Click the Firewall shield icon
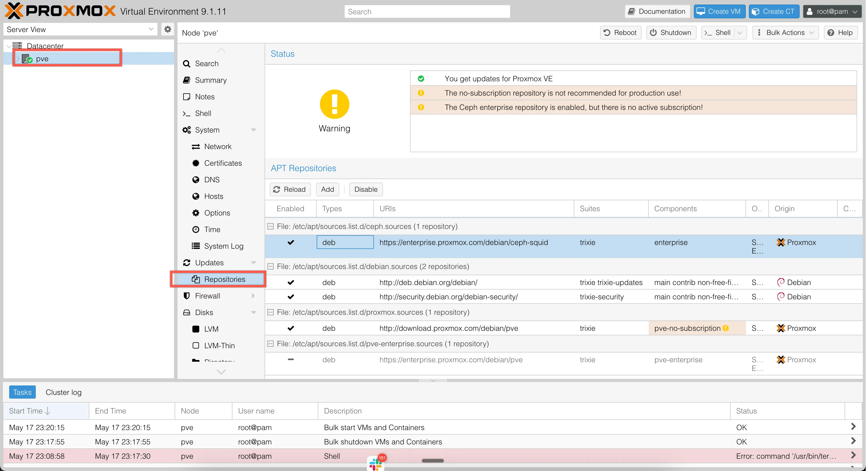The width and height of the screenshot is (868, 471). click(186, 296)
